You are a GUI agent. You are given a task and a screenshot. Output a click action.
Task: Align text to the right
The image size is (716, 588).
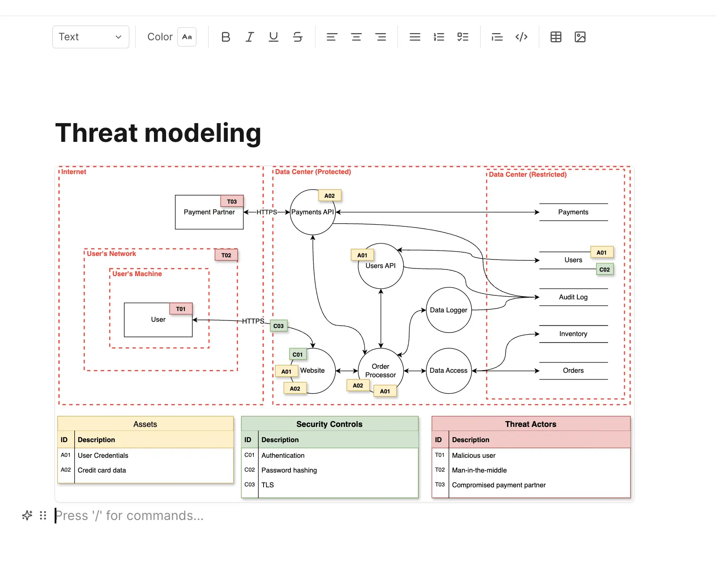(x=380, y=37)
